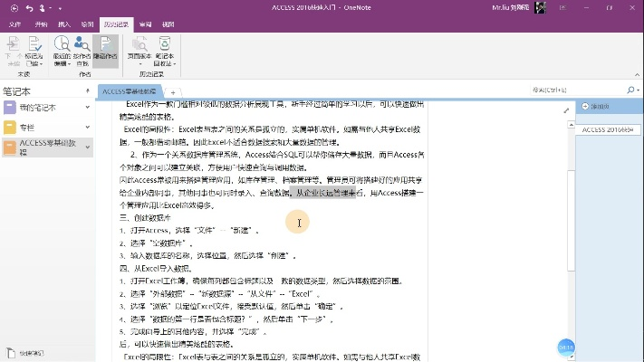Image resolution: width=644 pixels, height=362 pixels.
Task: Pin the notebook pane (笔记本)
Action: click(x=88, y=90)
